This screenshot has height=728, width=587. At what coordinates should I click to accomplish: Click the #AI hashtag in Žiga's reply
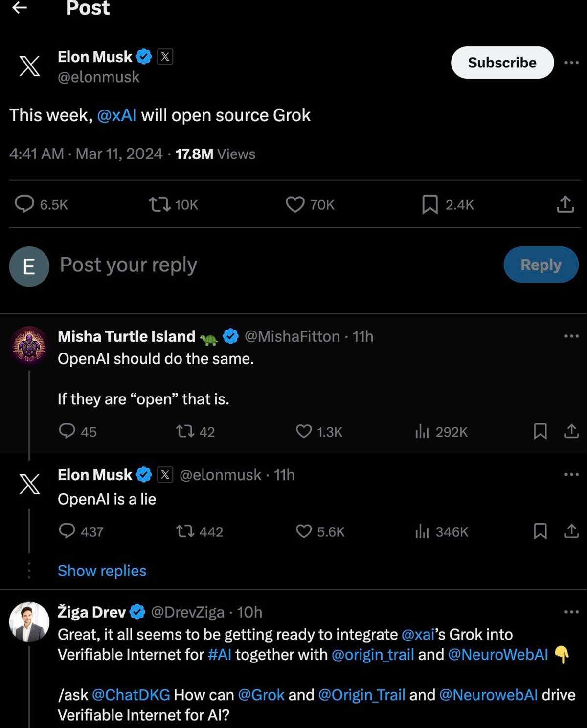220,655
